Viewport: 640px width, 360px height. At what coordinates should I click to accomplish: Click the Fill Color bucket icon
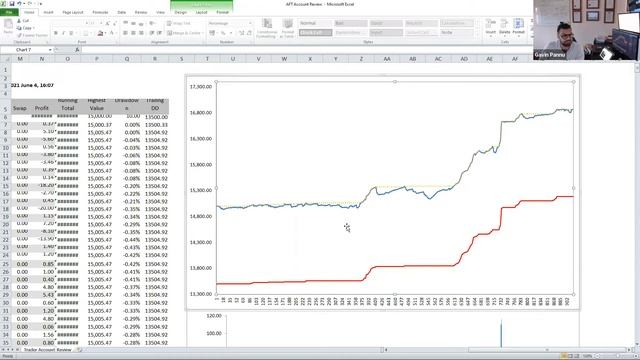coord(100,33)
